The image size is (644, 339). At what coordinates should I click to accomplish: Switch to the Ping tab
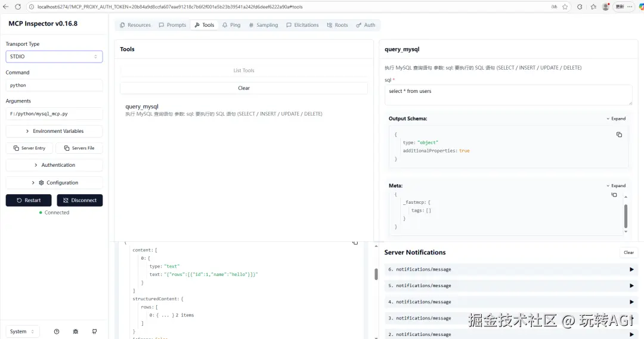tap(231, 25)
